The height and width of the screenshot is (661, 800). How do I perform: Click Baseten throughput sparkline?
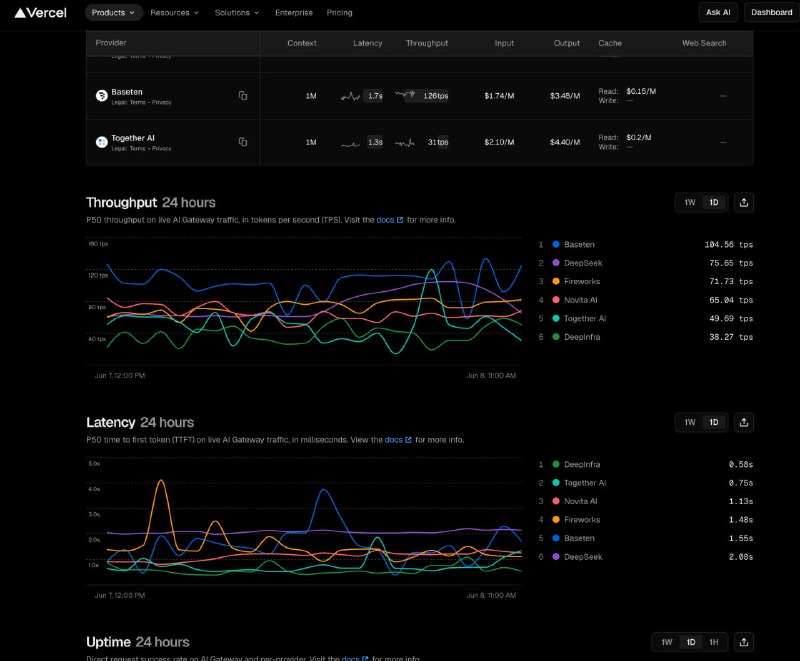pyautogui.click(x=405, y=94)
